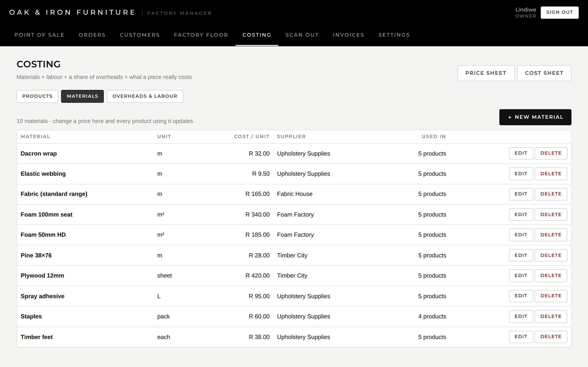588x367 pixels.
Task: Edit Fabric (standard range) material
Action: pos(521,194)
